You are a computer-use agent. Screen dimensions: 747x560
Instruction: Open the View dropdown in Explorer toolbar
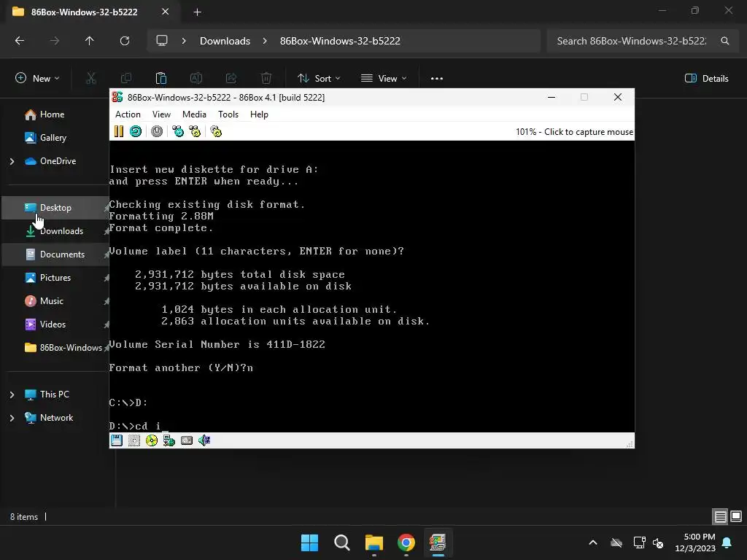tap(384, 79)
